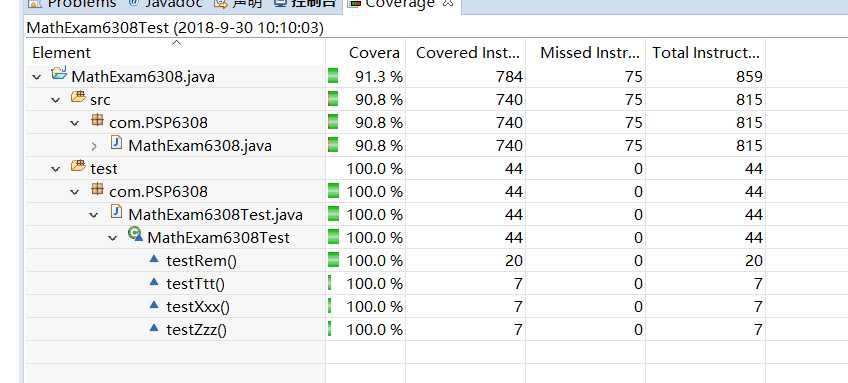Collapse the MathExam6308Test.java node

pos(94,215)
